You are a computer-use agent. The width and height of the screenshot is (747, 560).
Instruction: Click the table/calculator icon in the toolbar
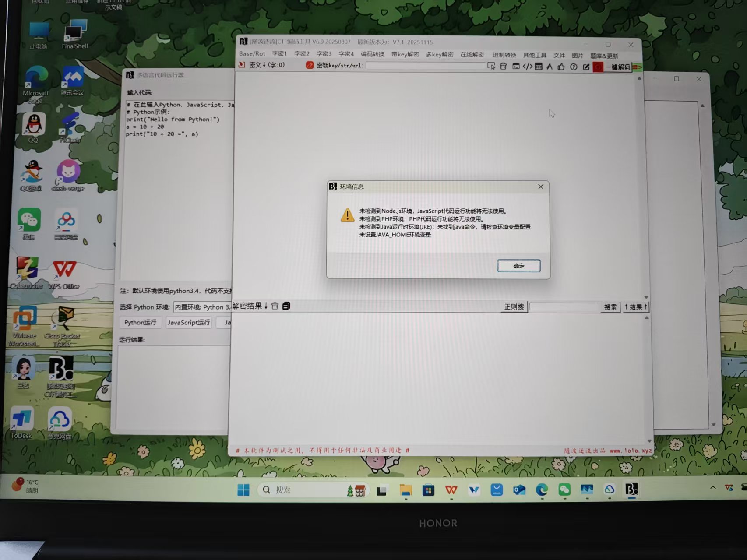click(x=539, y=67)
